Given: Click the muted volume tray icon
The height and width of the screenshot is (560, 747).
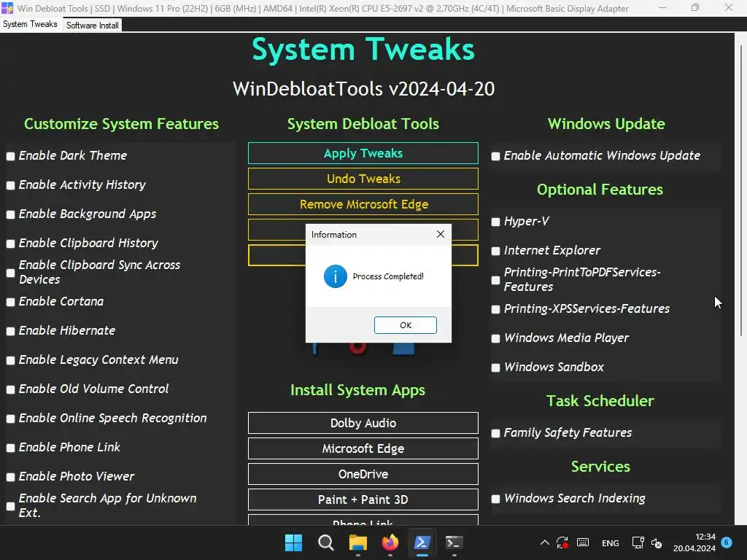Looking at the screenshot, I should tap(657, 542).
